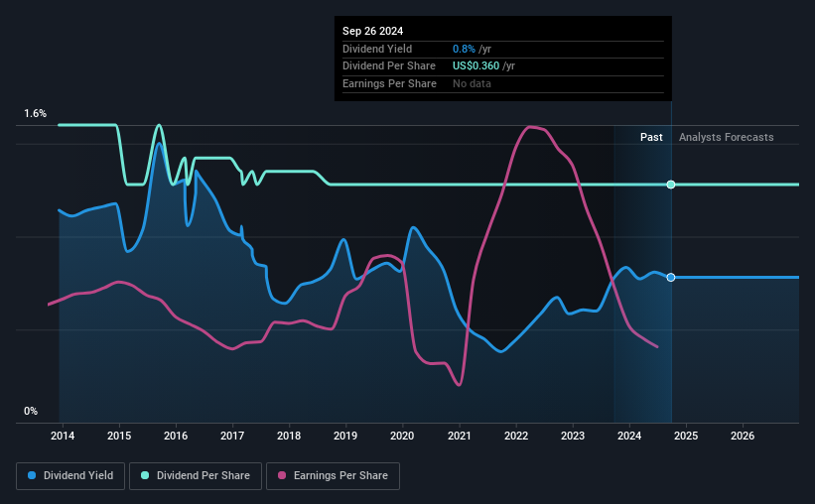Click the tooltip Dividend Yield row label

click(x=377, y=49)
